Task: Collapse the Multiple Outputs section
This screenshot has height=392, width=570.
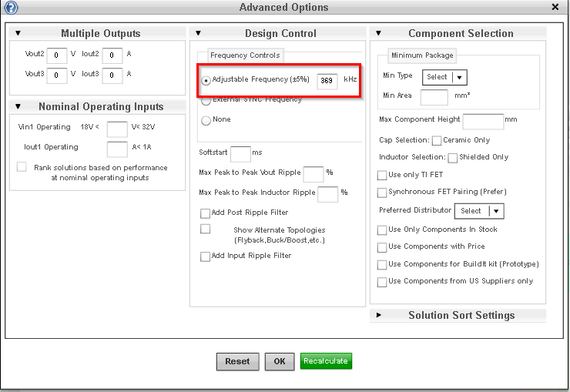Action: [x=18, y=33]
